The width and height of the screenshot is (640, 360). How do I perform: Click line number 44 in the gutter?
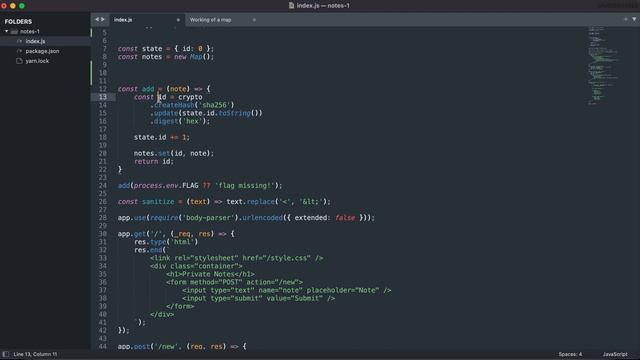(102, 347)
